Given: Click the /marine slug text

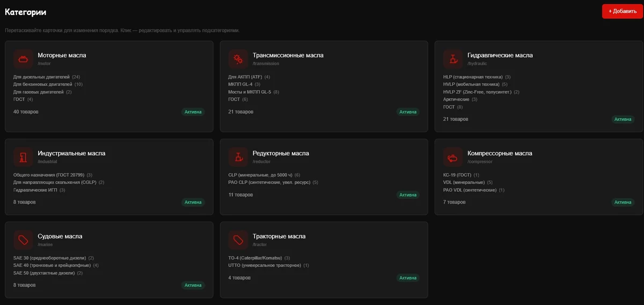Looking at the screenshot, I should [x=46, y=245].
